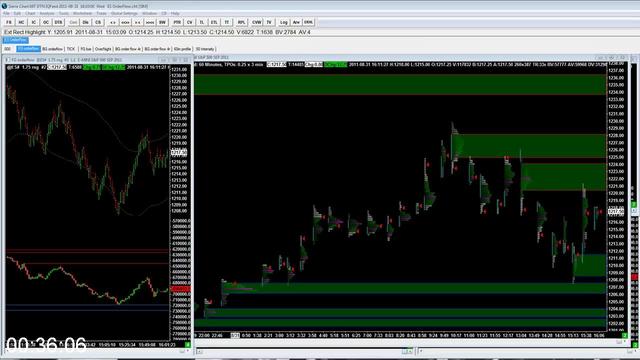Screen dimensions: 640x360
Task: Click the DTB toolbar button
Action: [58, 22]
